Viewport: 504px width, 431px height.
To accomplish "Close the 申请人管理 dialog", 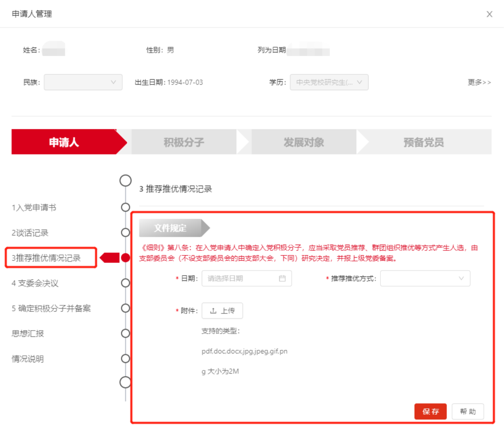I will pyautogui.click(x=489, y=14).
